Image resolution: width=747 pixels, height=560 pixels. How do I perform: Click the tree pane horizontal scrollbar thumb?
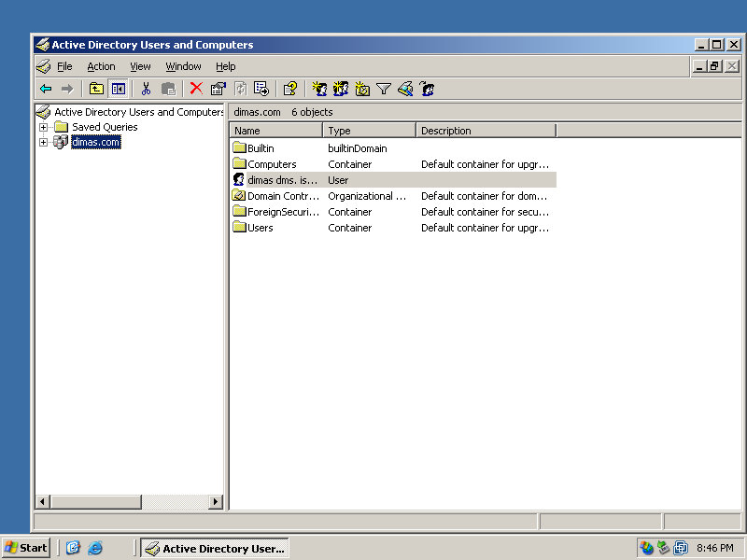pos(96,501)
